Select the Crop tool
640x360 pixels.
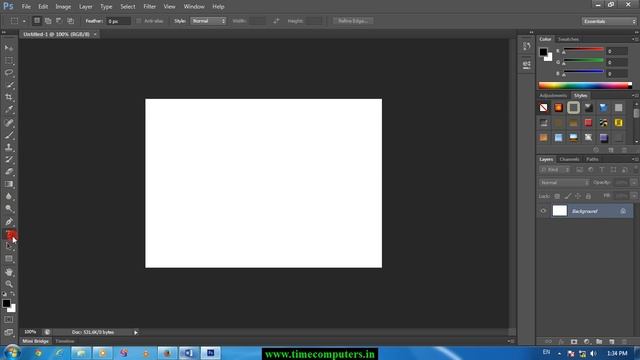9,98
